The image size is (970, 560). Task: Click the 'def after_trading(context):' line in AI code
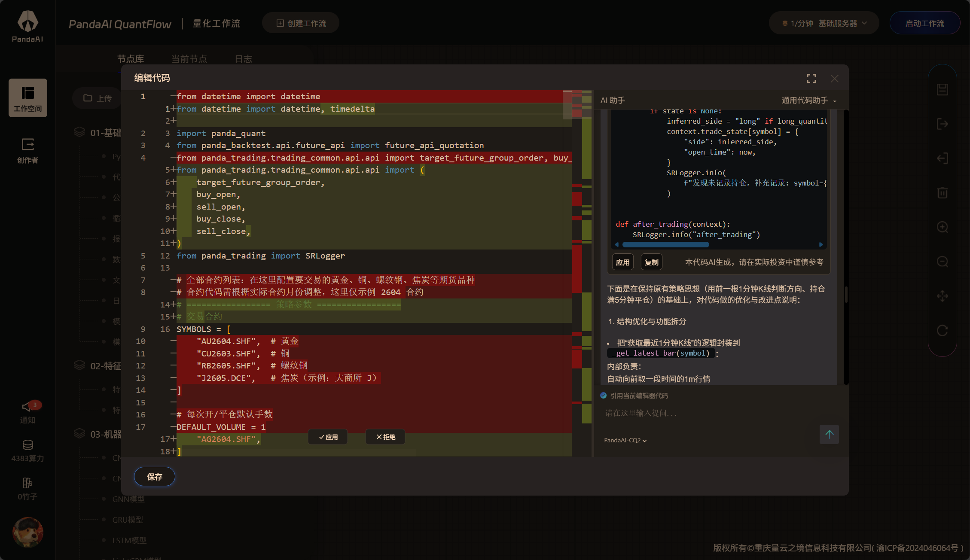(673, 224)
